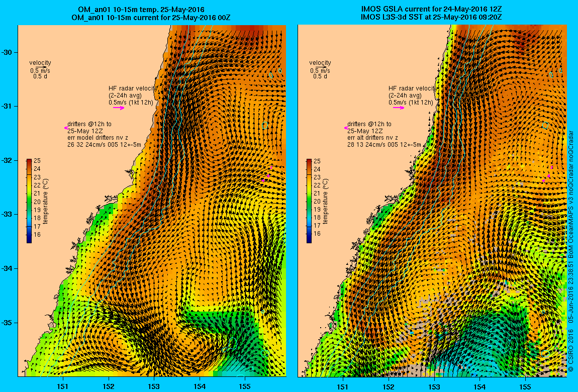Click the magenta HF radar arrow in right map
This screenshot has height=392, width=578.
399,108
